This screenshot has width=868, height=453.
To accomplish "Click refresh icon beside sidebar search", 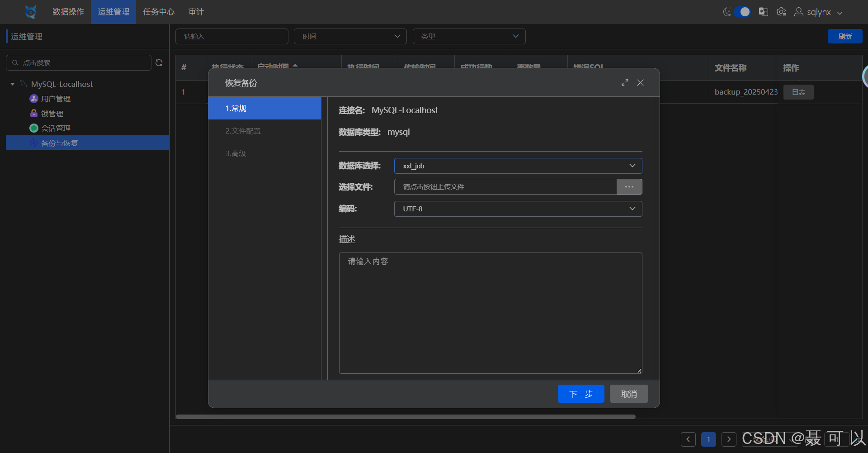I will point(159,62).
